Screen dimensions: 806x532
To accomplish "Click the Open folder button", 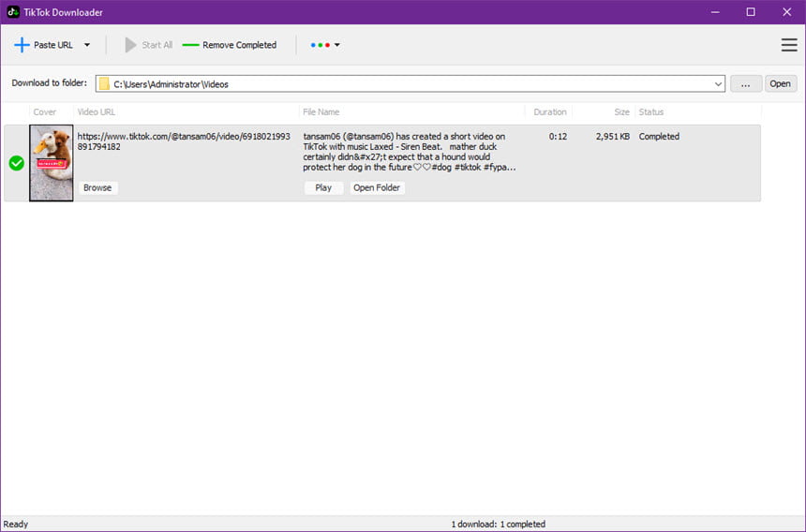I will 781,84.
